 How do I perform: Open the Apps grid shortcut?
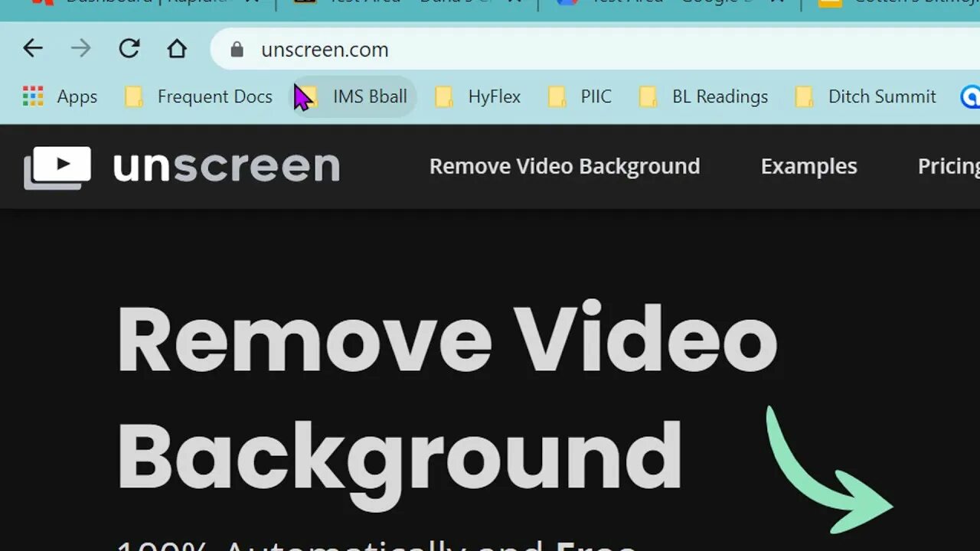point(60,96)
